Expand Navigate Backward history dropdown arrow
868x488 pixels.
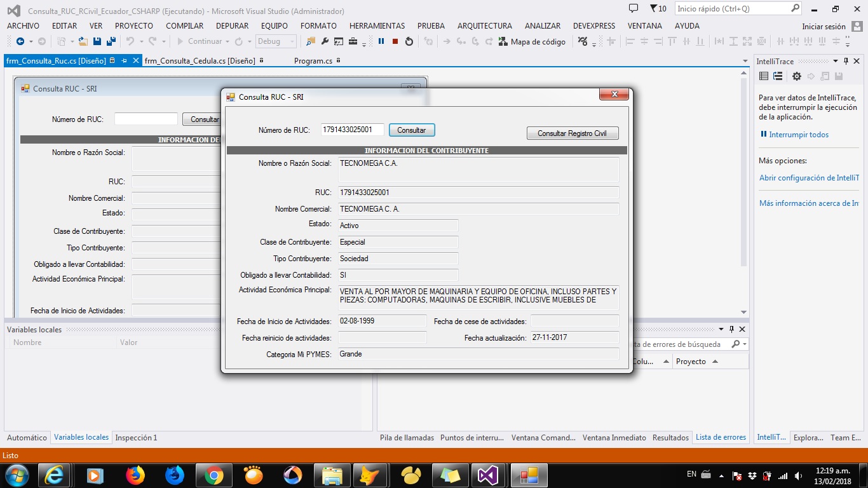point(31,41)
